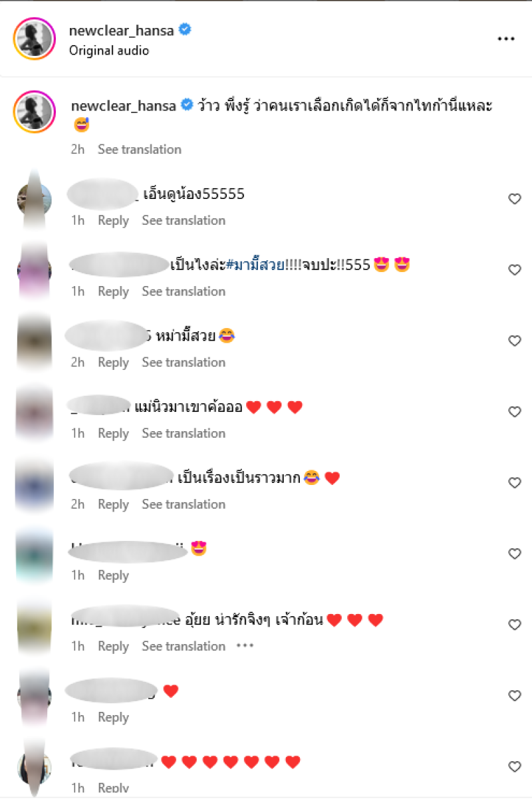Reply to the "หม่ามี๊สวย" comment
The height and width of the screenshot is (799, 532).
[113, 362]
